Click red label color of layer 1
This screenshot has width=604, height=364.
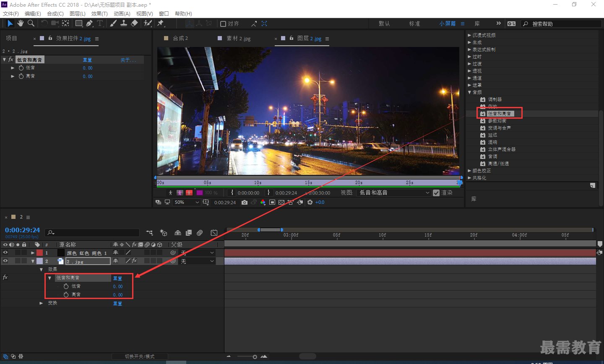click(39, 253)
